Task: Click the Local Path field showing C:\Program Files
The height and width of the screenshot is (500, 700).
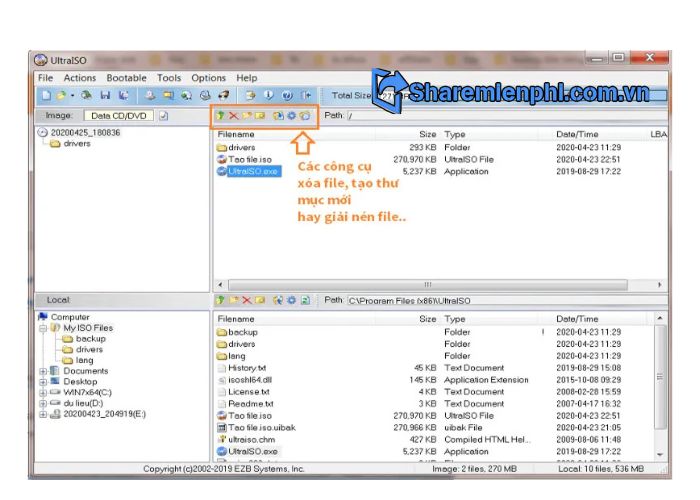Action: click(507, 300)
